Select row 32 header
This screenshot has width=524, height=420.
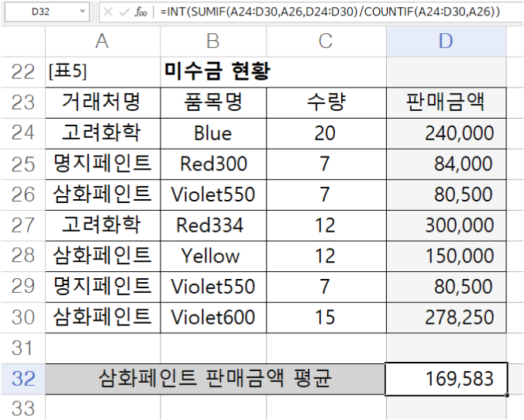click(23, 379)
